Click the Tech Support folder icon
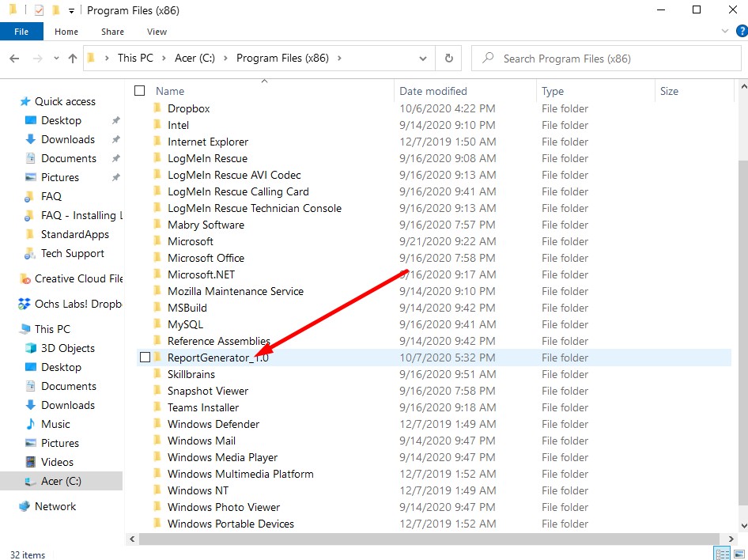748x560 pixels. (29, 254)
